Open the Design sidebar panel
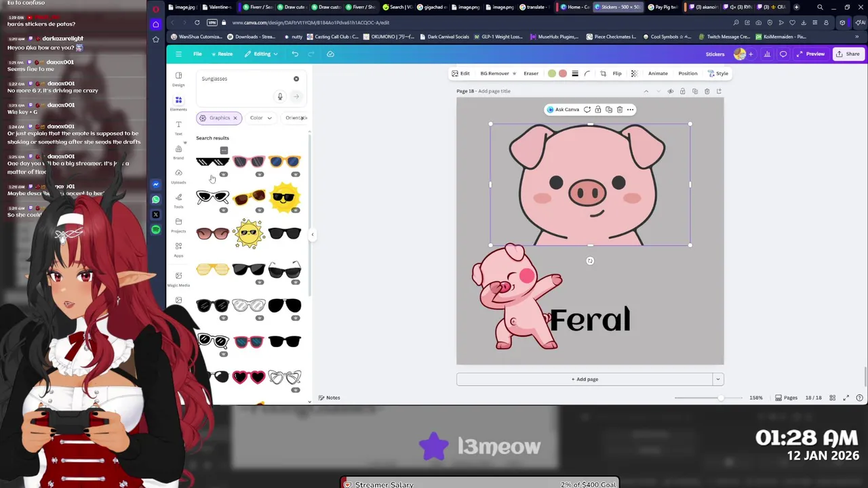The width and height of the screenshot is (868, 488). pos(178,79)
